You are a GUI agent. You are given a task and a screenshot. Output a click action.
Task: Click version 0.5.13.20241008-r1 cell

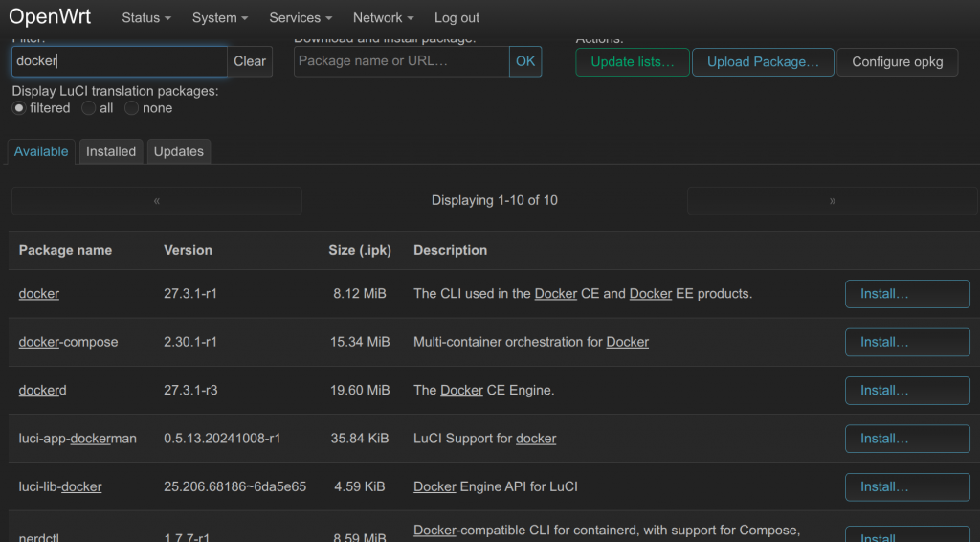click(x=222, y=439)
